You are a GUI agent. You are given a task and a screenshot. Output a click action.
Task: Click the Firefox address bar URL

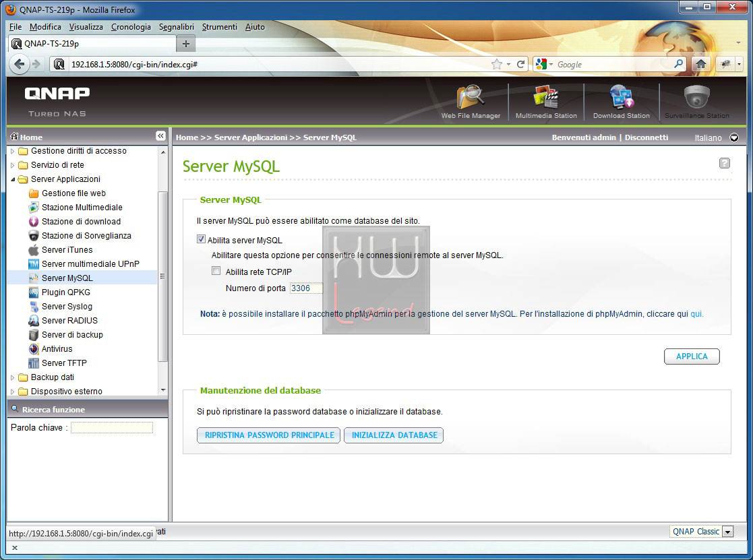134,64
